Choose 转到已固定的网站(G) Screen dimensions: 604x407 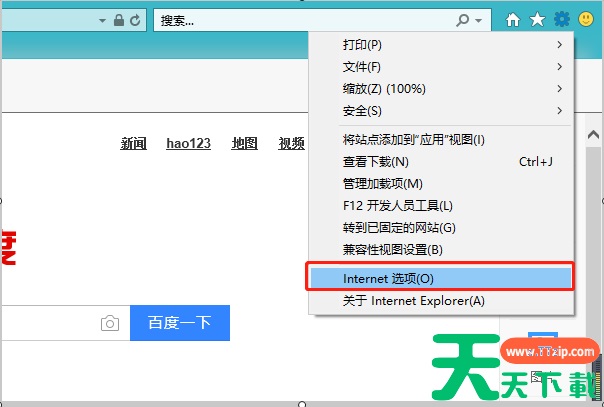pyautogui.click(x=441, y=228)
